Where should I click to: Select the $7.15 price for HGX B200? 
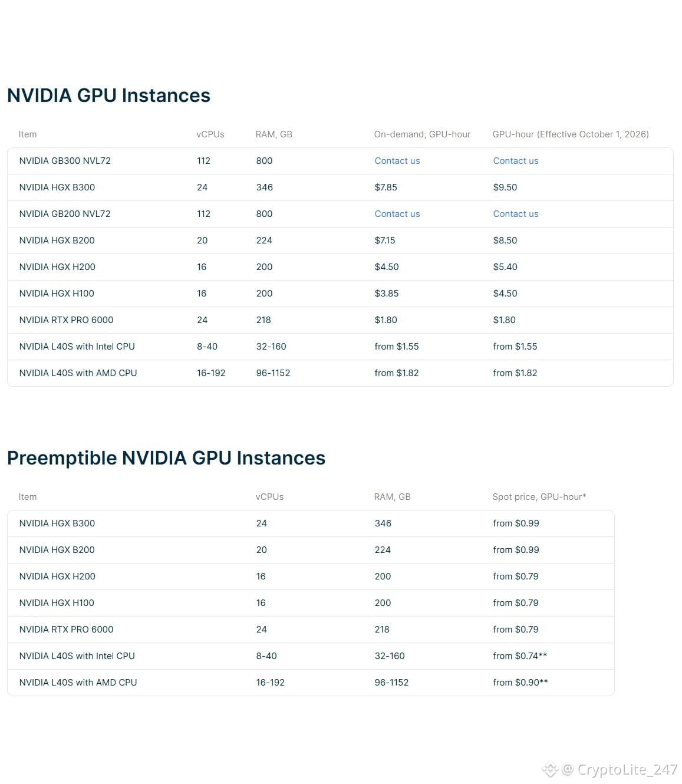coord(385,241)
